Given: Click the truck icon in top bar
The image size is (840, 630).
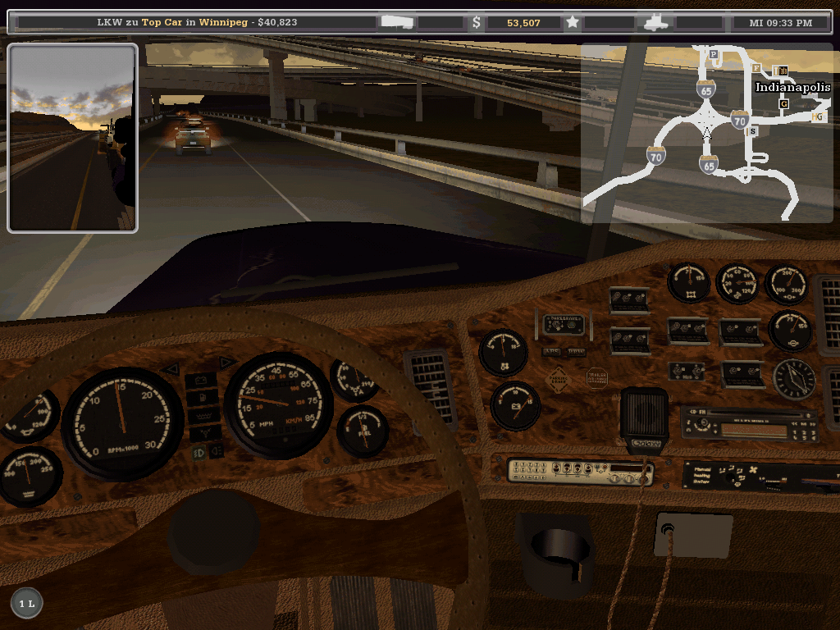Looking at the screenshot, I should click(x=658, y=22).
